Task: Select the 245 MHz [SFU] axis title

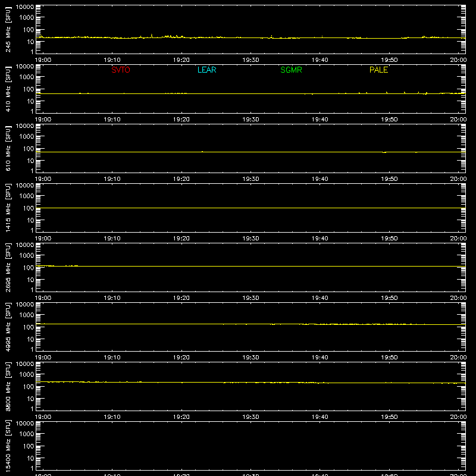Action: 8,29
